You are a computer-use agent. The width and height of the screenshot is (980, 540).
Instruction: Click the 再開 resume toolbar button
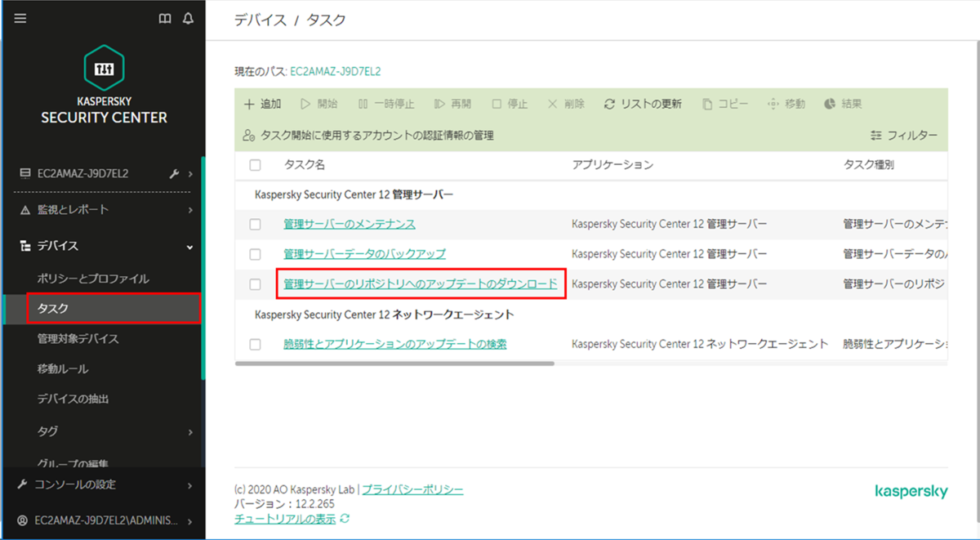(x=452, y=104)
